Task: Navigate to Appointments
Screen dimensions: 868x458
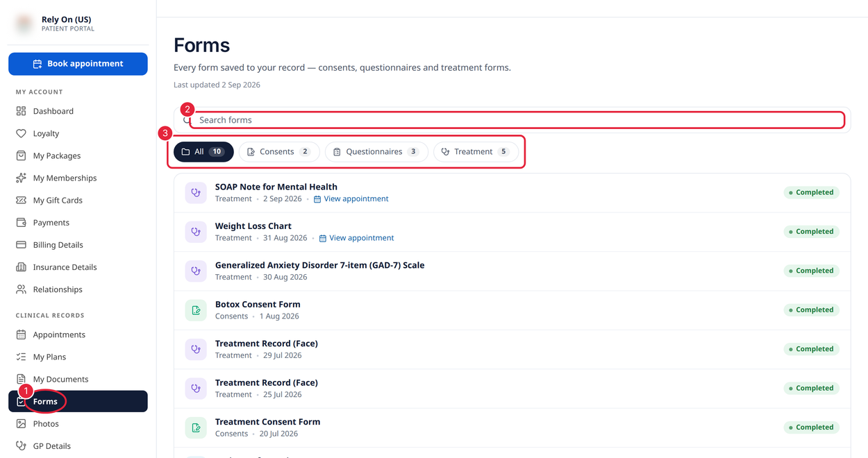Action: tap(78, 334)
